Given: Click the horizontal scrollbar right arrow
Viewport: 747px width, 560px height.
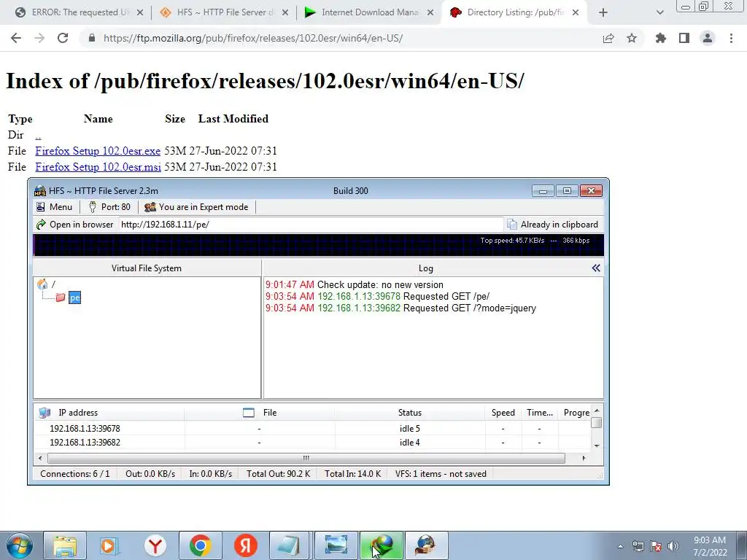Looking at the screenshot, I should click(x=584, y=458).
